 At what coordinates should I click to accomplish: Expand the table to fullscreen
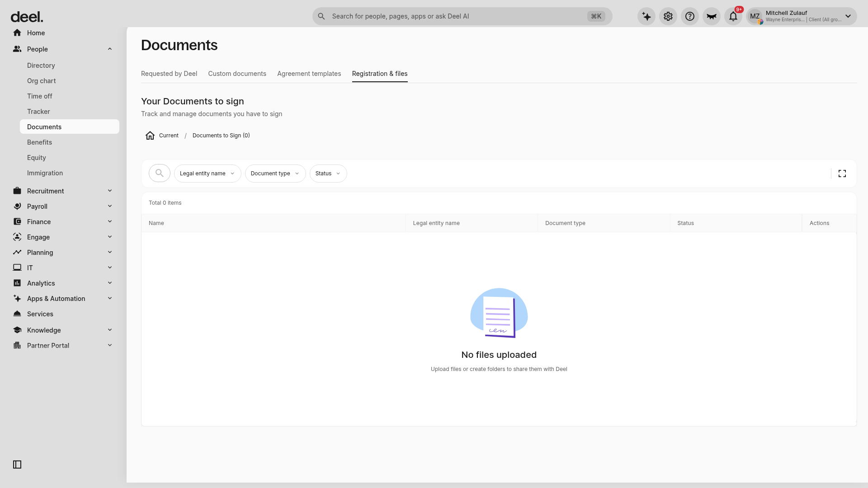[842, 174]
